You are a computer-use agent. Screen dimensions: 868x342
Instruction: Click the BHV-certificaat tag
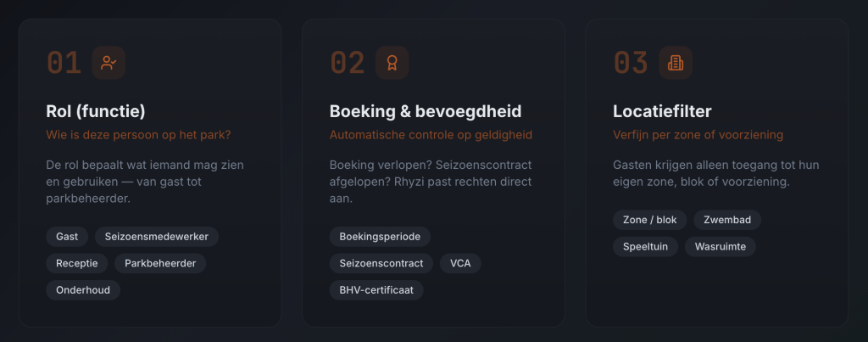click(x=376, y=289)
